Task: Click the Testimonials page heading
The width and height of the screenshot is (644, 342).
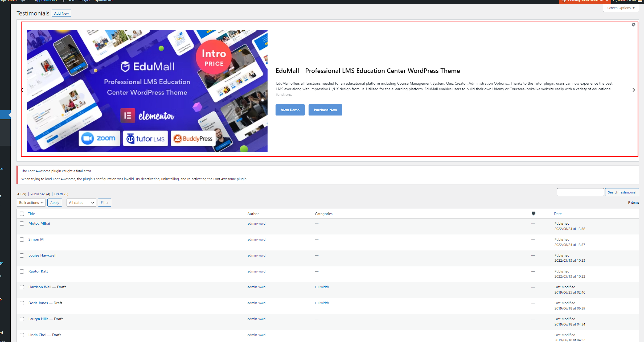Action: tap(33, 13)
